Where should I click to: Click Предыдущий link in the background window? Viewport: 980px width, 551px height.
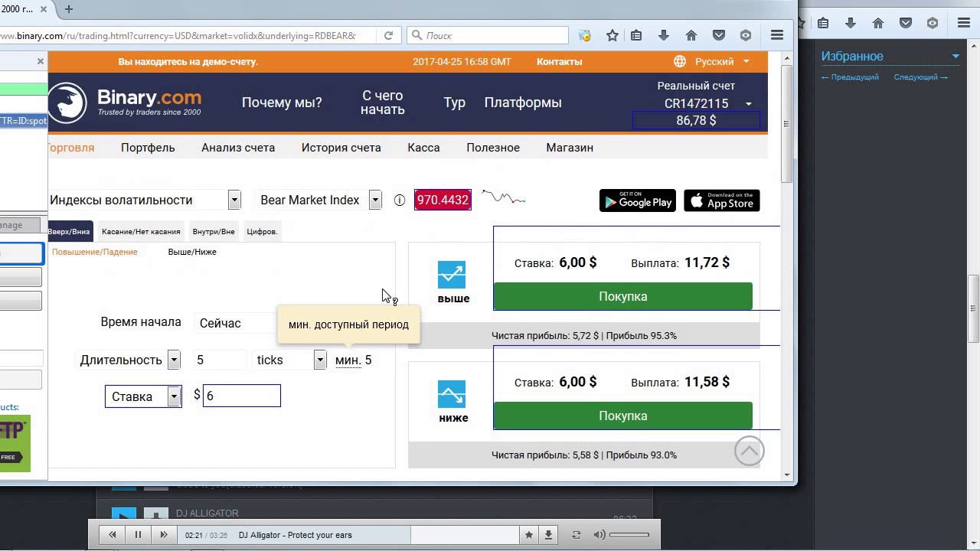coord(850,77)
